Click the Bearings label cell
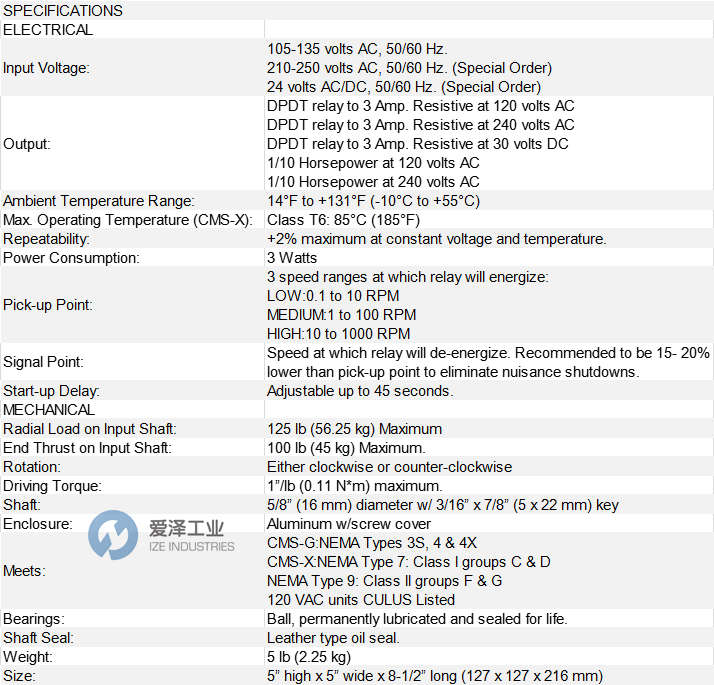 33,619
